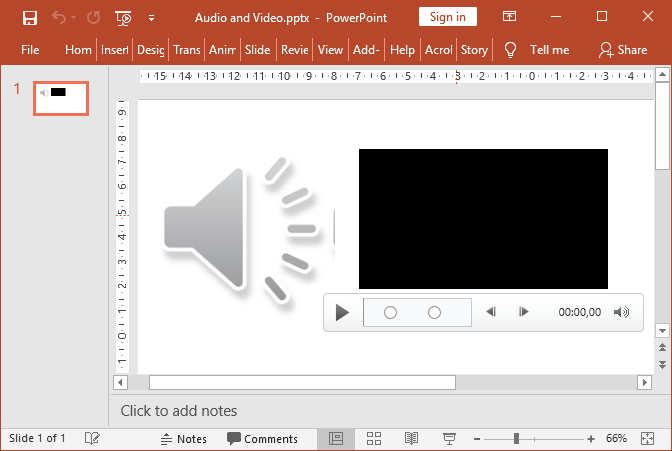Toggle Normal view in status bar
The height and width of the screenshot is (451, 672).
point(336,439)
